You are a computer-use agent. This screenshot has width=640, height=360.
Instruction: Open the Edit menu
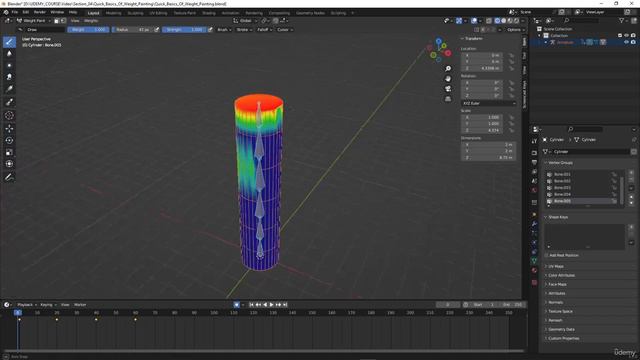(x=26, y=12)
